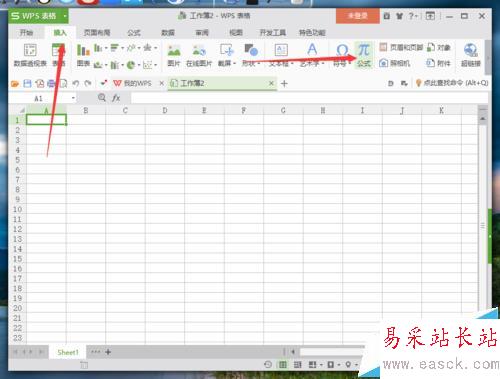Click the Redo arrow in quick toolbar
Viewport: 500px width, 379px height.
pyautogui.click(x=88, y=83)
